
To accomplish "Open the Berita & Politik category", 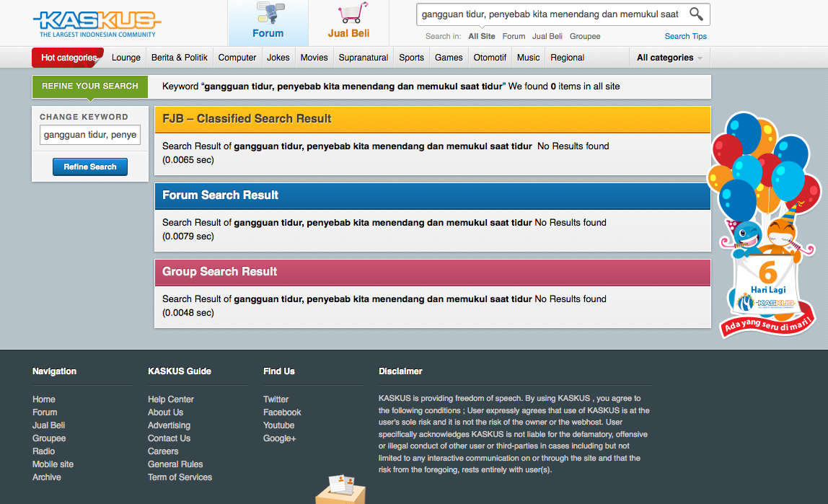I will pyautogui.click(x=180, y=58).
